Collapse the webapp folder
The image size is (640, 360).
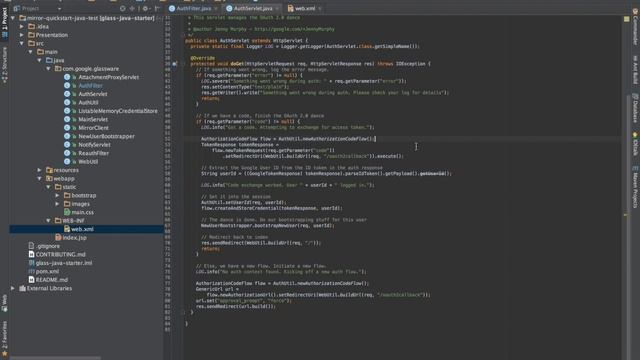40,178
